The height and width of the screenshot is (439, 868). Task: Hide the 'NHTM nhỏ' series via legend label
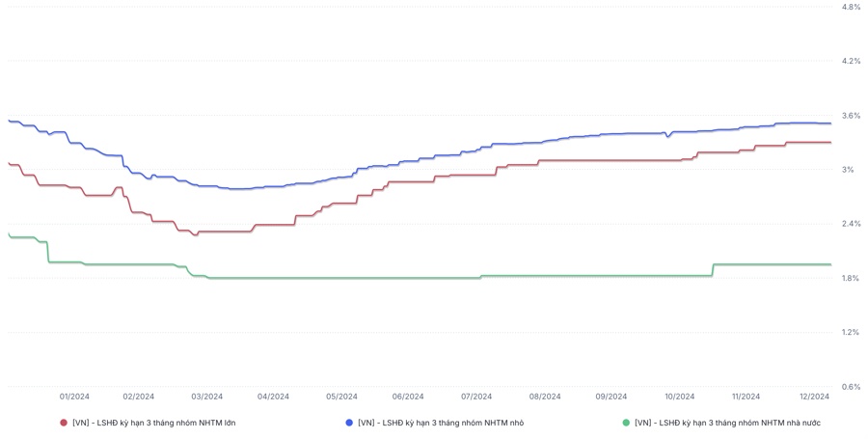coord(440,423)
